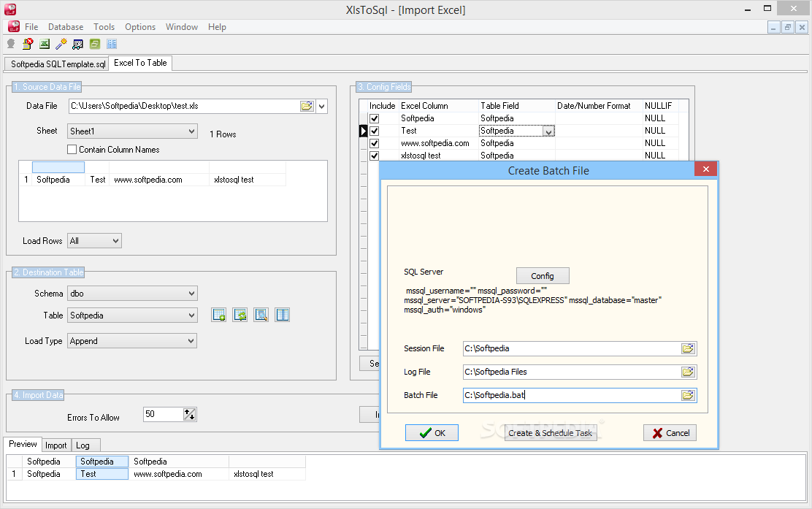Browse for Data File with folder icon
812x509 pixels.
(x=307, y=106)
